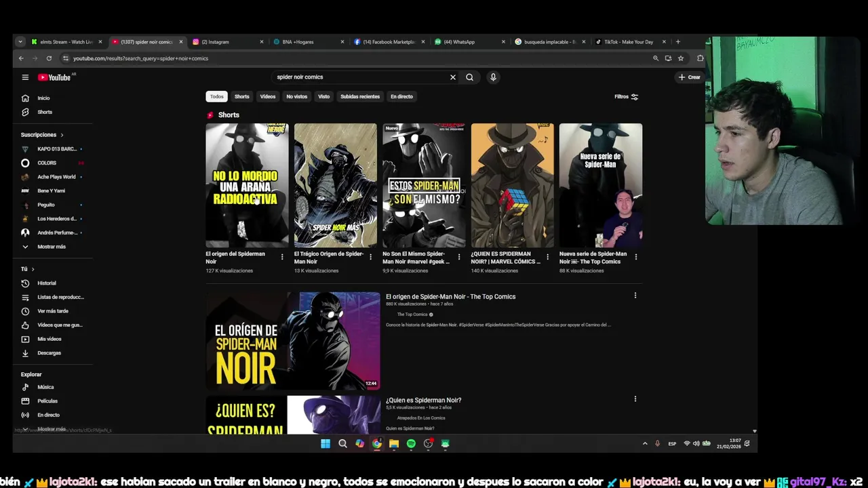868x488 pixels.
Task: Open Bene Y Yami channel subscription
Action: click(x=51, y=191)
